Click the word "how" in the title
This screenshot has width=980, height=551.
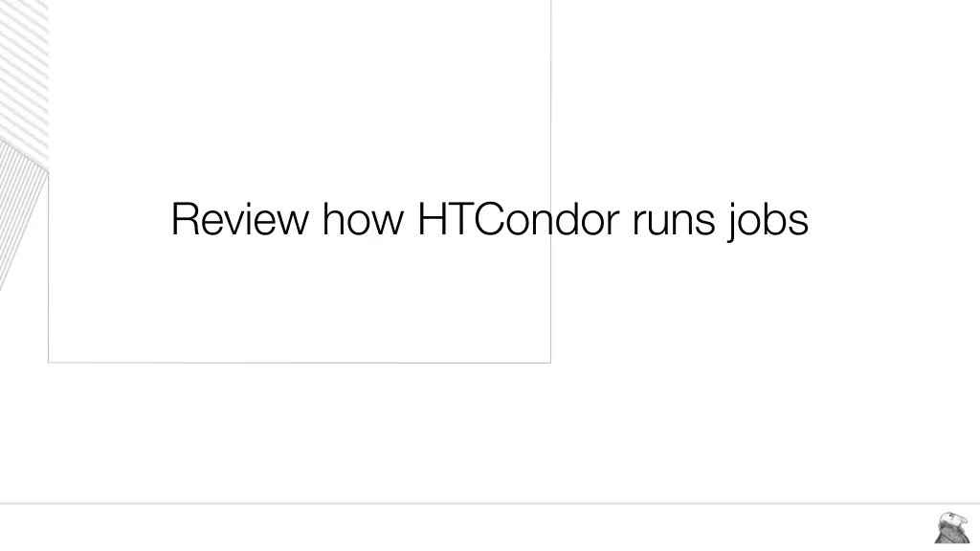[x=364, y=219]
